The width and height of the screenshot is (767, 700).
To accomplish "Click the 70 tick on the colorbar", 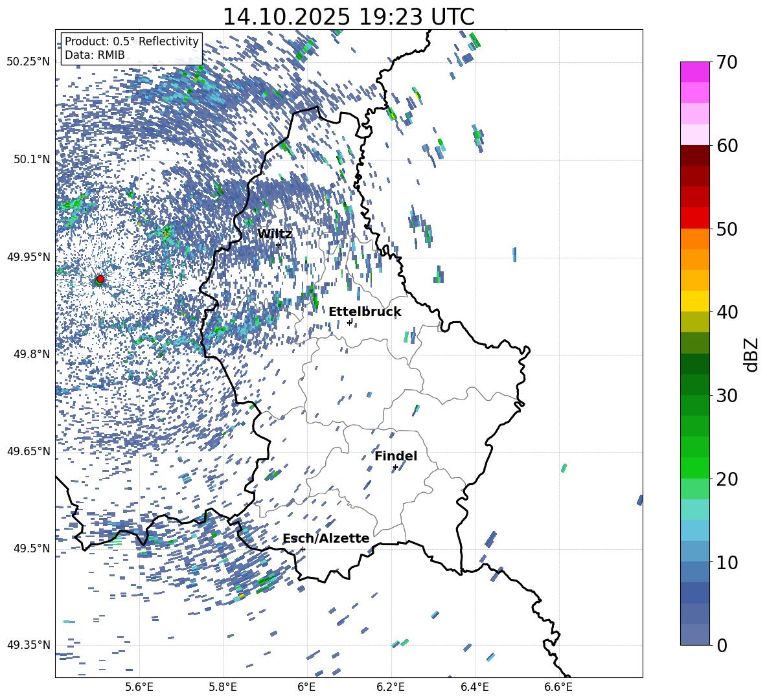I will 727,63.
